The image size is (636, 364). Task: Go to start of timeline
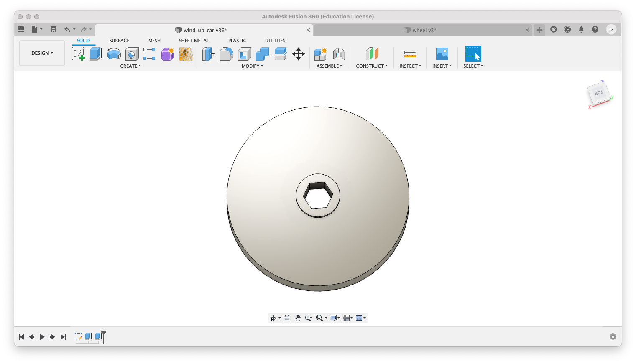(x=21, y=337)
